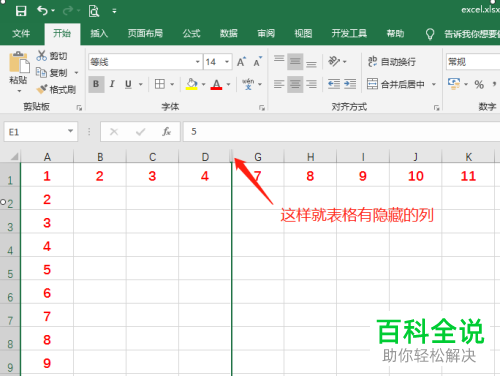Screen dimensions: 500x376
Task: Open the undo history dropdown arrow
Action: click(53, 11)
